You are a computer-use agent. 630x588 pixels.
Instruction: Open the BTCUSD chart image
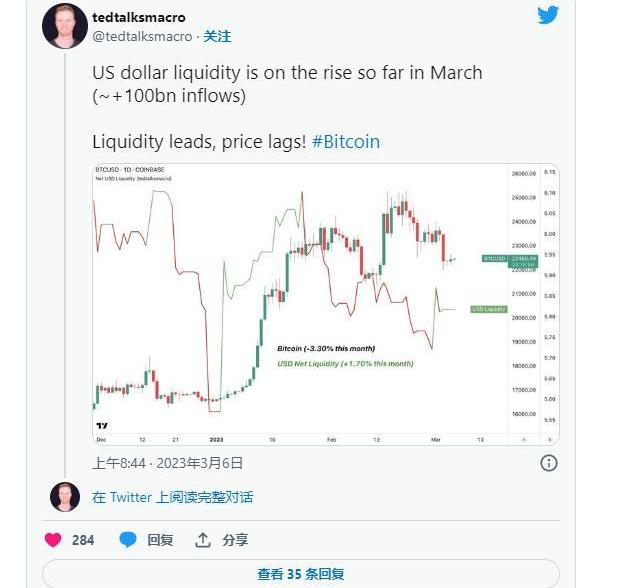point(300,300)
